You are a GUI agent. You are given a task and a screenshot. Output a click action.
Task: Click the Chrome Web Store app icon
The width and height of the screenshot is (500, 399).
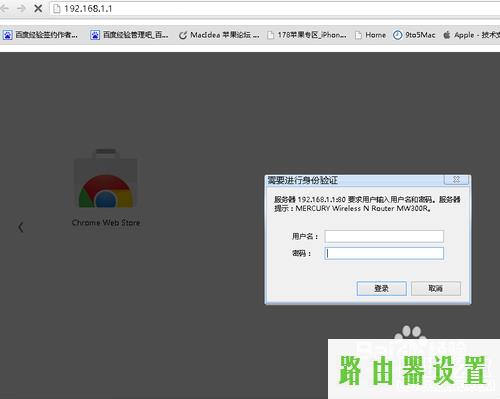coord(106,179)
